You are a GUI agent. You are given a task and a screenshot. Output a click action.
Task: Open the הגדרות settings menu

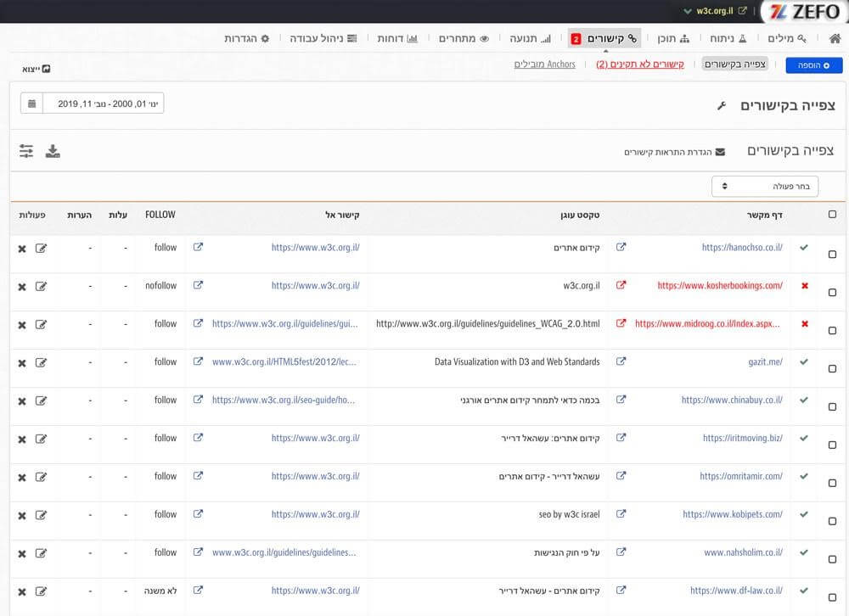pos(246,38)
